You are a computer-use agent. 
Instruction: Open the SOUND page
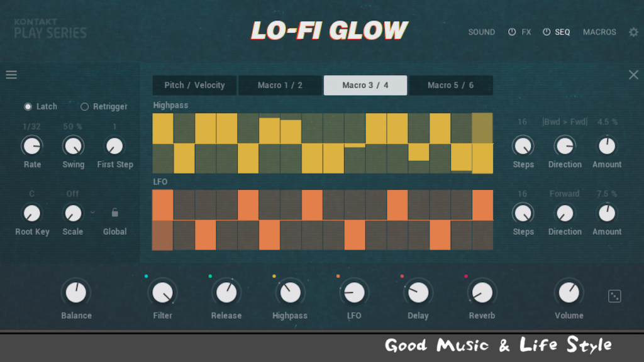[481, 32]
